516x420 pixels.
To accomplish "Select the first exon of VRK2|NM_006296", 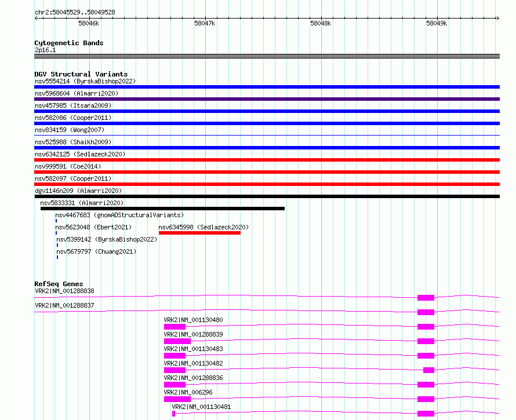I will (x=177, y=399).
